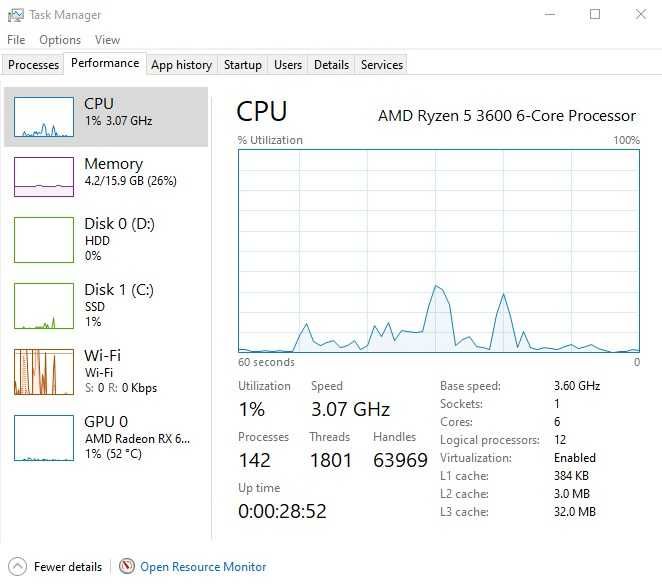Open the File menu
This screenshot has height=587, width=662.
click(x=16, y=40)
